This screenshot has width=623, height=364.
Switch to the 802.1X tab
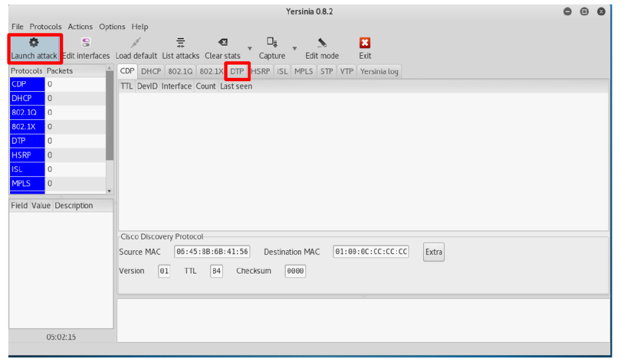point(211,71)
